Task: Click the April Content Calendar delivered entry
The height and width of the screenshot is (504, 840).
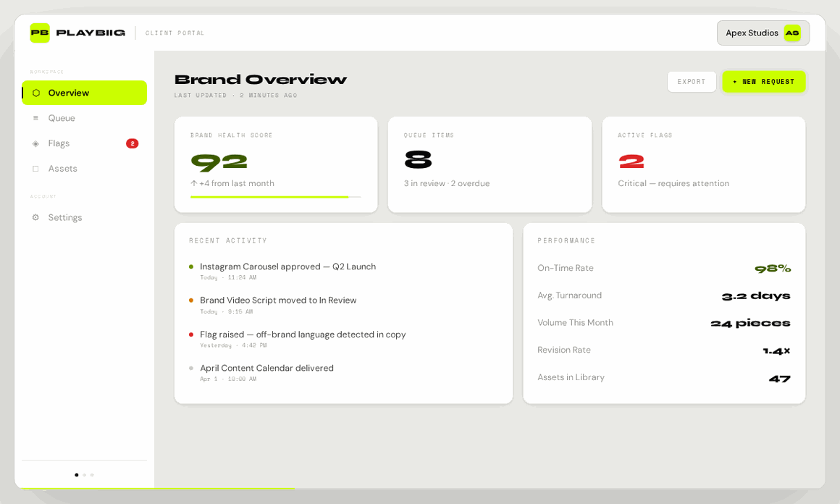Action: (x=266, y=368)
